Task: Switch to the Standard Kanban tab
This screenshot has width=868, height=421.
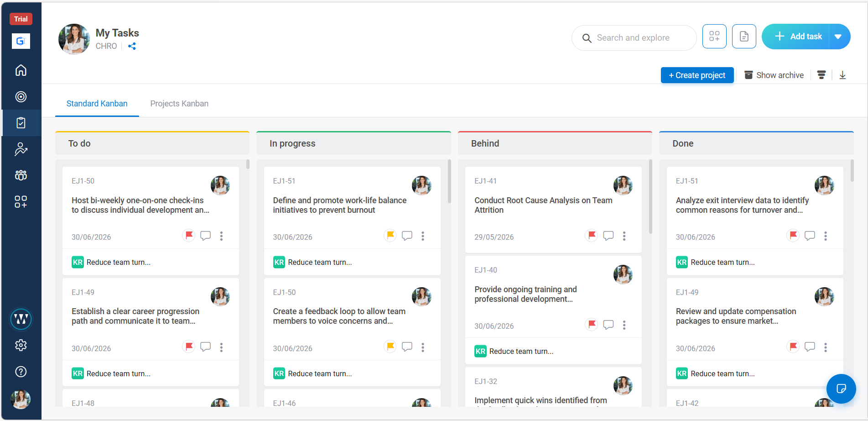Action: point(97,104)
